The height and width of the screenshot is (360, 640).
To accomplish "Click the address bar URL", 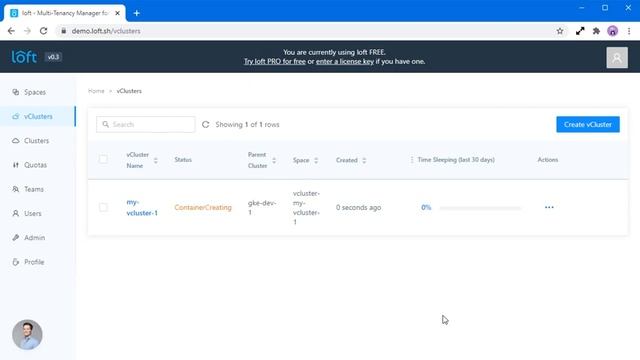I will click(106, 31).
